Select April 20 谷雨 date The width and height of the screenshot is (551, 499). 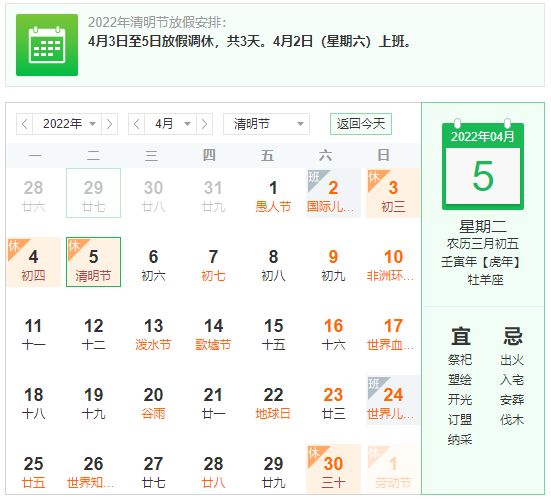coord(154,400)
